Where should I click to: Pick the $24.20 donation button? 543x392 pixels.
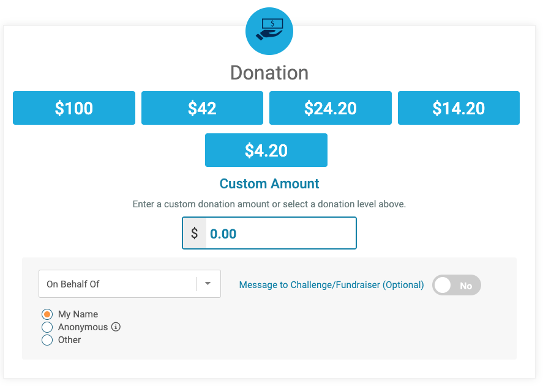pyautogui.click(x=331, y=108)
